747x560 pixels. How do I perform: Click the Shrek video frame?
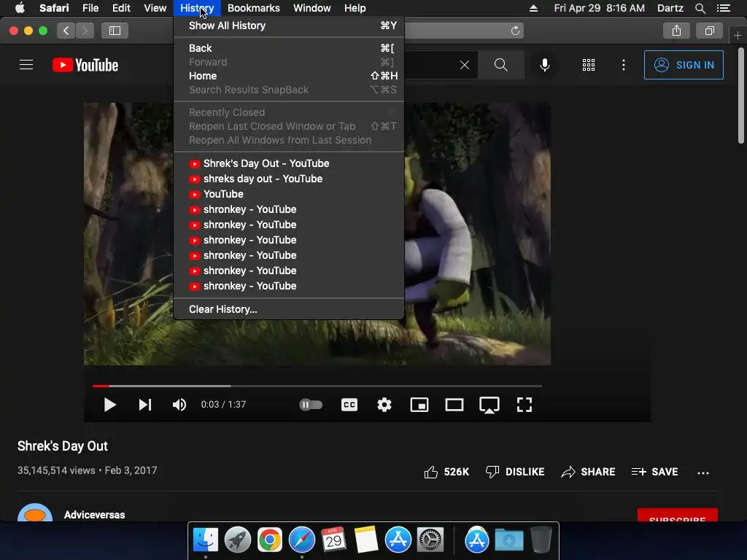pyautogui.click(x=317, y=234)
